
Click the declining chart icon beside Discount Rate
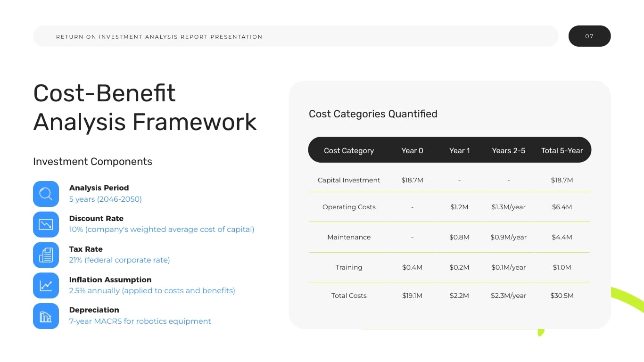46,224
